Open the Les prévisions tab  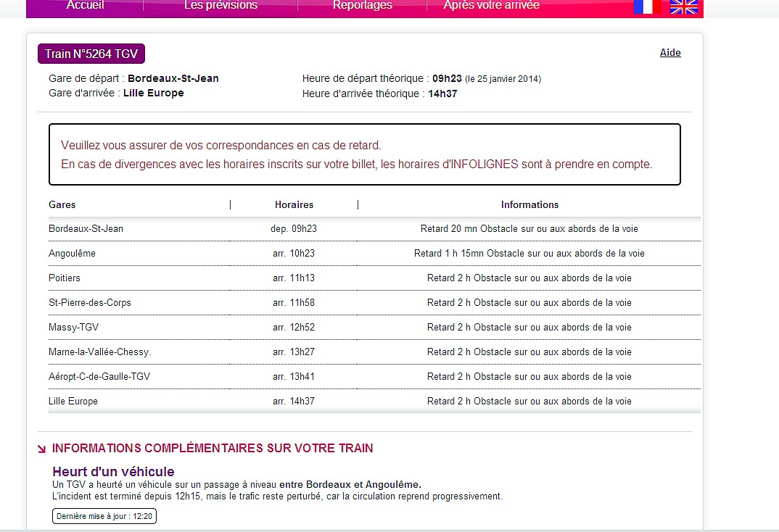220,6
